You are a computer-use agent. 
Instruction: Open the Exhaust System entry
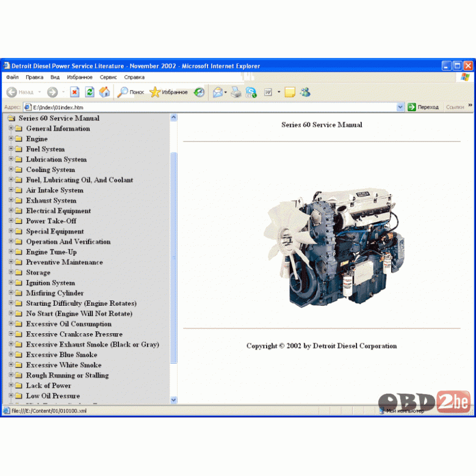pos(51,200)
